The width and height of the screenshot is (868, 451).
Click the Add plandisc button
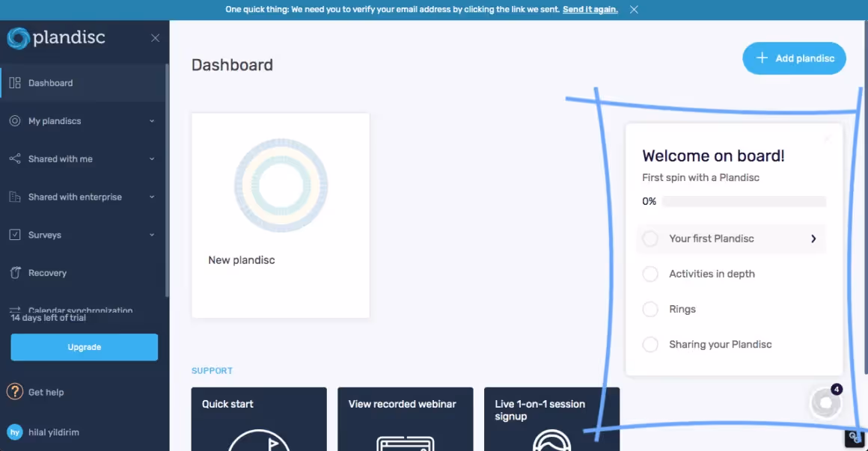794,58
